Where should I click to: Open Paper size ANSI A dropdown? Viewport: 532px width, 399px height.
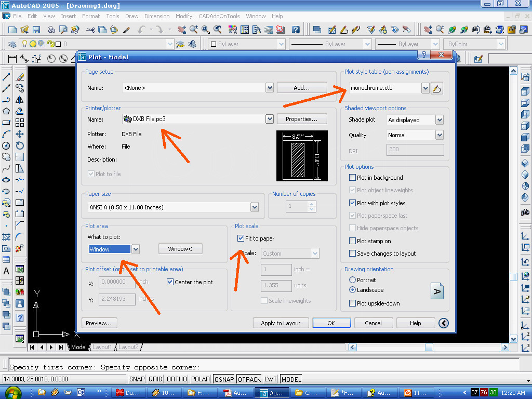[255, 207]
